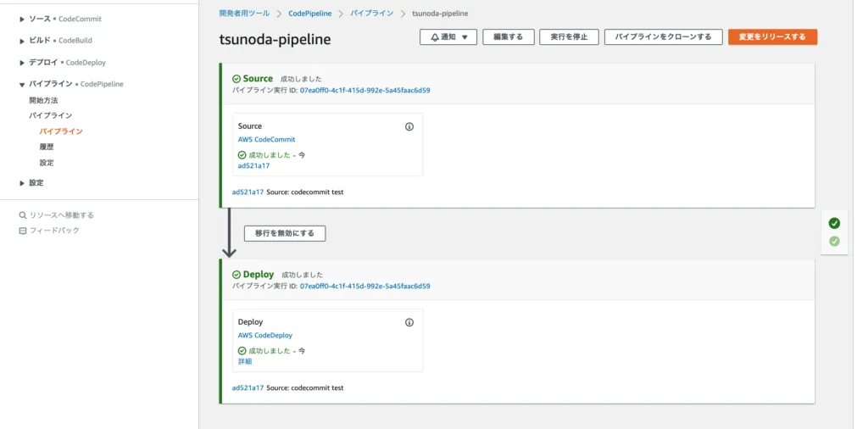This screenshot has width=868, height=429.
Task: Open パイプライン breadcrumb link
Action: tap(371, 14)
